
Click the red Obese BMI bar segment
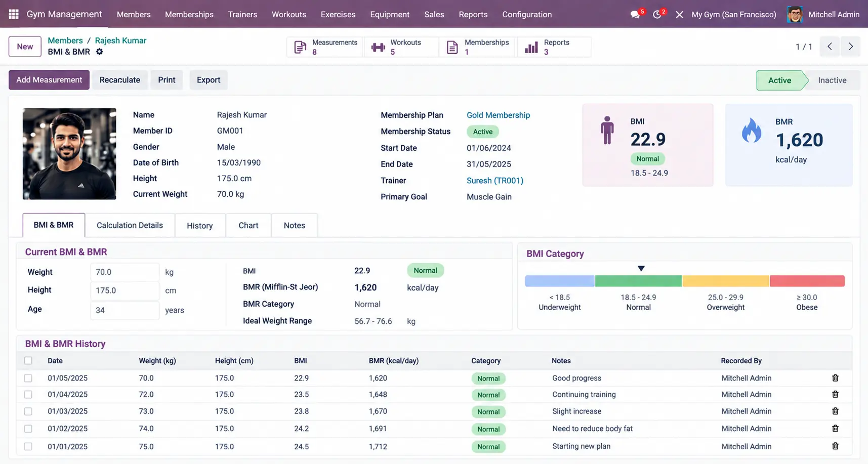[807, 281]
